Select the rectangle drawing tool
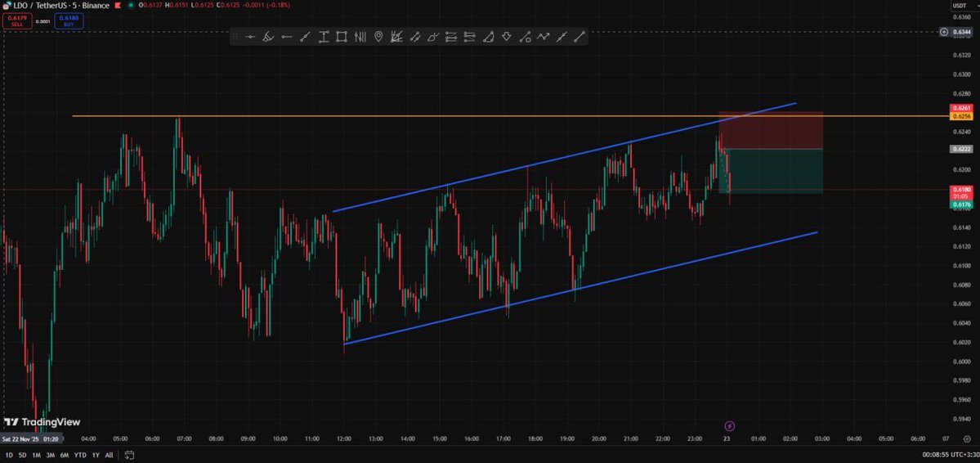980x463 pixels. click(342, 37)
